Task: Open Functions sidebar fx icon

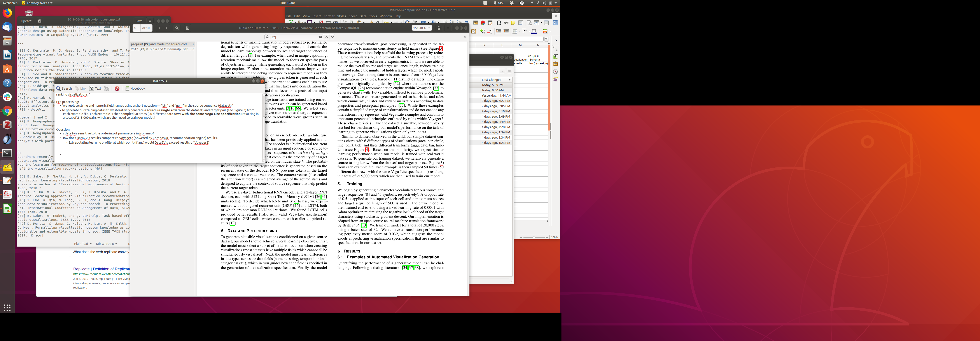Action: 555,79
